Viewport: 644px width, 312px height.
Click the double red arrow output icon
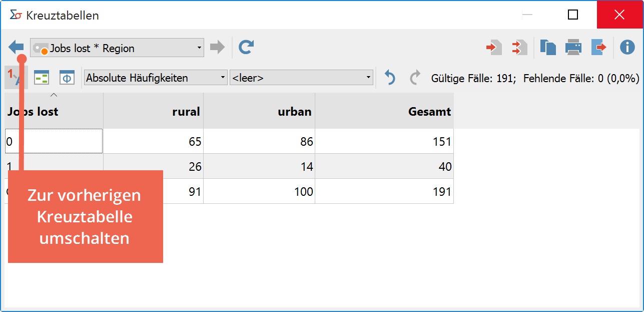(519, 48)
